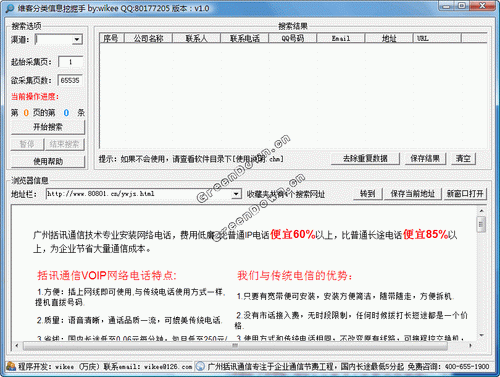Click the browser horizontal scrollbar thumb

point(235,346)
